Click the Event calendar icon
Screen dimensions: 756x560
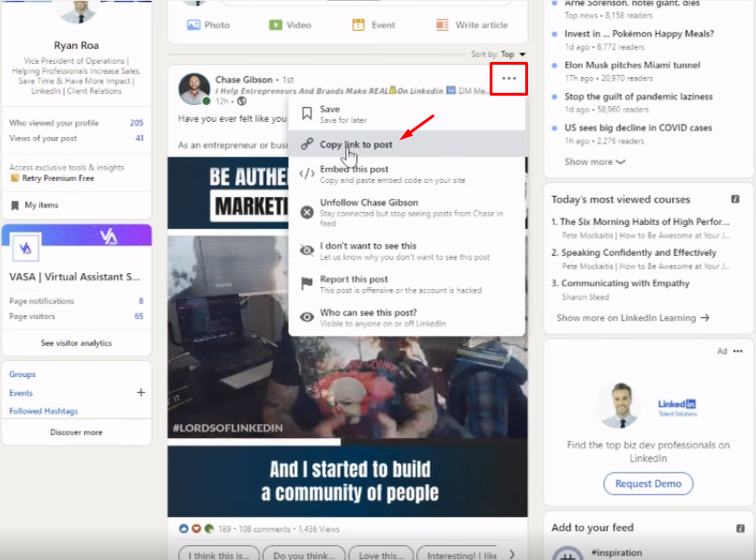[358, 24]
